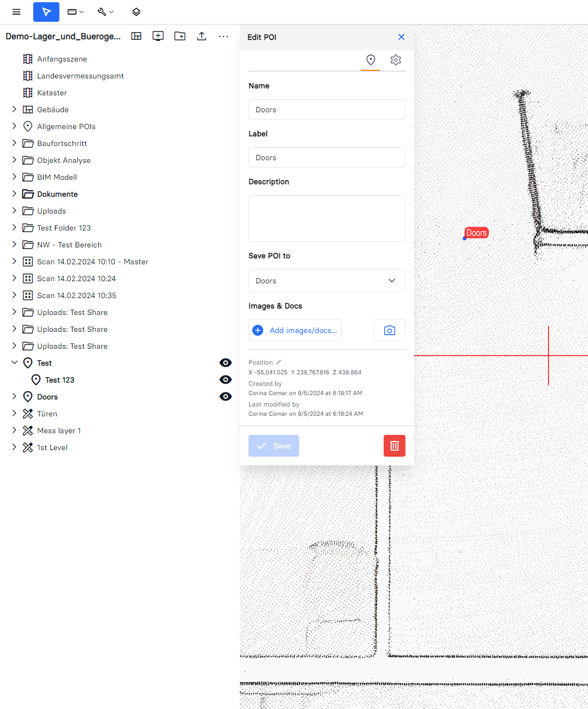588x709 pixels.
Task: Click the Description text area
Action: coord(326,219)
